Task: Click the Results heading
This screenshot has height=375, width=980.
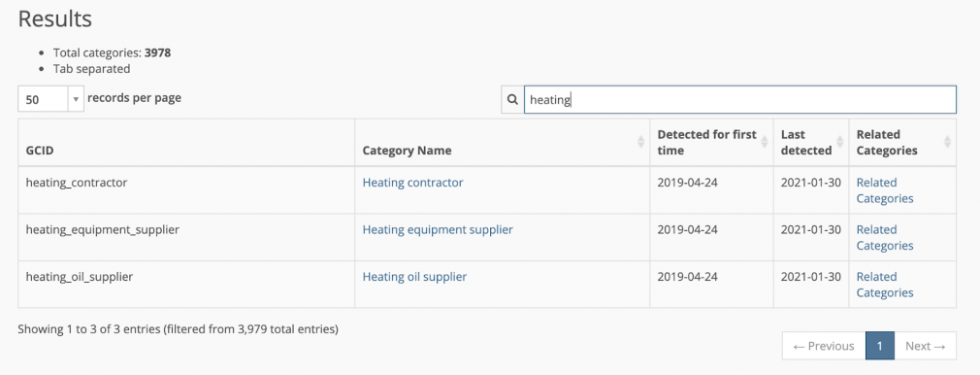Action: point(55,19)
